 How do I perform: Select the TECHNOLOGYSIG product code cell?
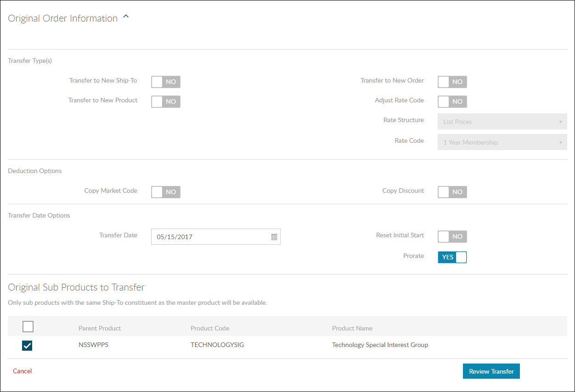tap(217, 345)
